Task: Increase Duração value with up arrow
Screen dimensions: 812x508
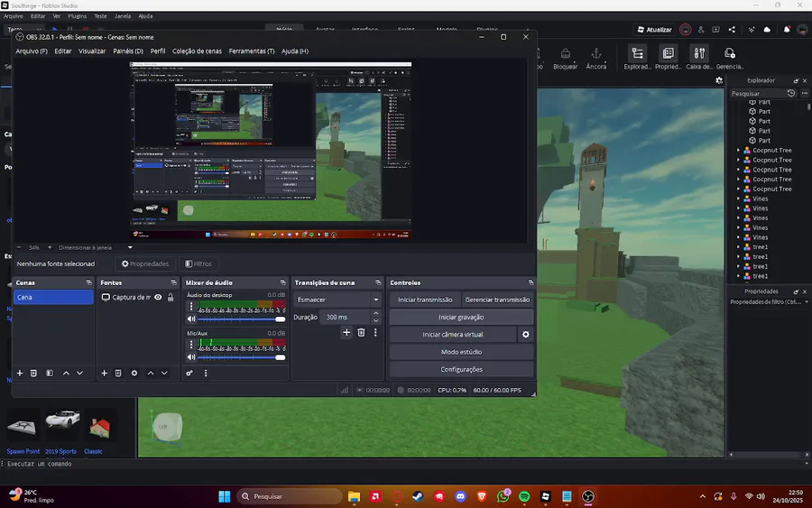Action: pos(376,313)
